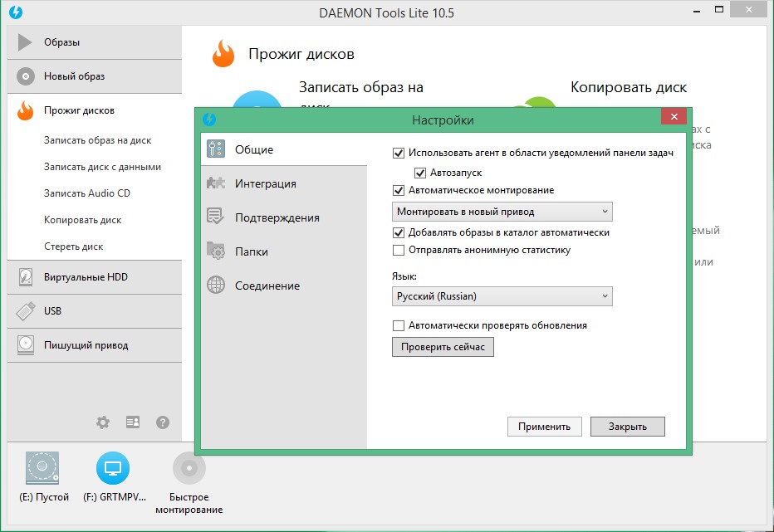This screenshot has height=532, width=774.
Task: Click the Быстрое монтирование disc icon
Action: point(189,469)
